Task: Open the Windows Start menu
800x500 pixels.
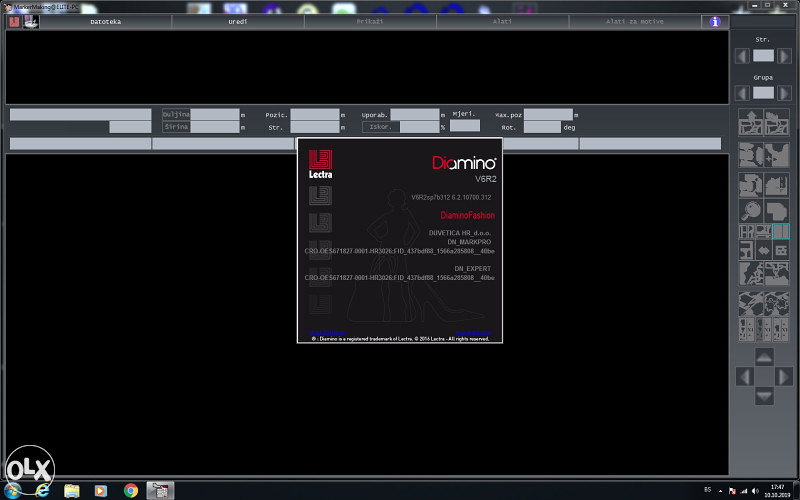Action: tap(12, 490)
